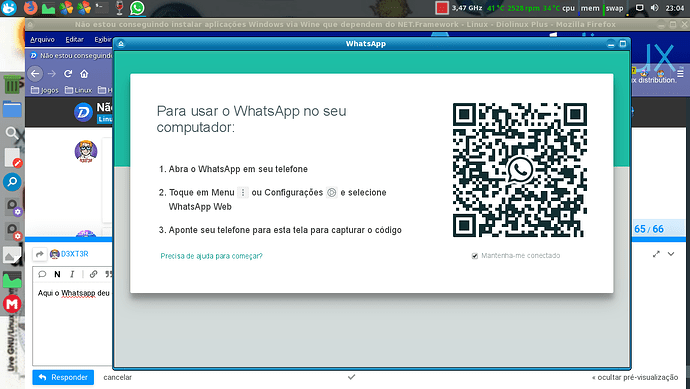Click the quote bubble icon in the editor toolbar
Image resolution: width=690 pixels, height=389 pixels.
pyautogui.click(x=42, y=274)
